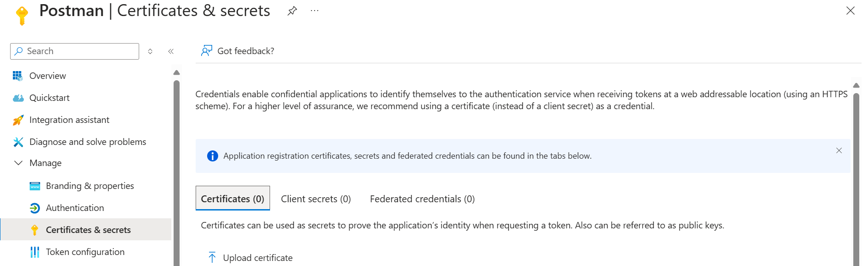Click Upload certificate button
Viewport: 868px width, 266px height.
(250, 258)
